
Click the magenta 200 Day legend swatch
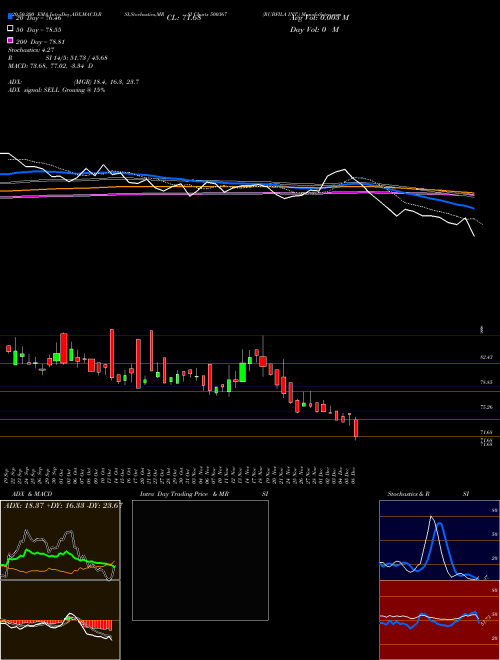[x=10, y=40]
